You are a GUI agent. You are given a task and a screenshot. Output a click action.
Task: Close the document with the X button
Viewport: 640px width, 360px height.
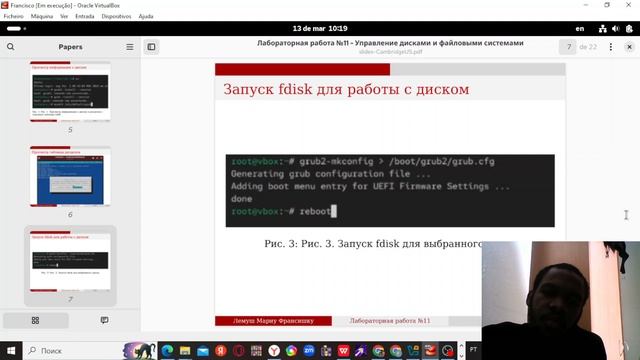[x=629, y=47]
